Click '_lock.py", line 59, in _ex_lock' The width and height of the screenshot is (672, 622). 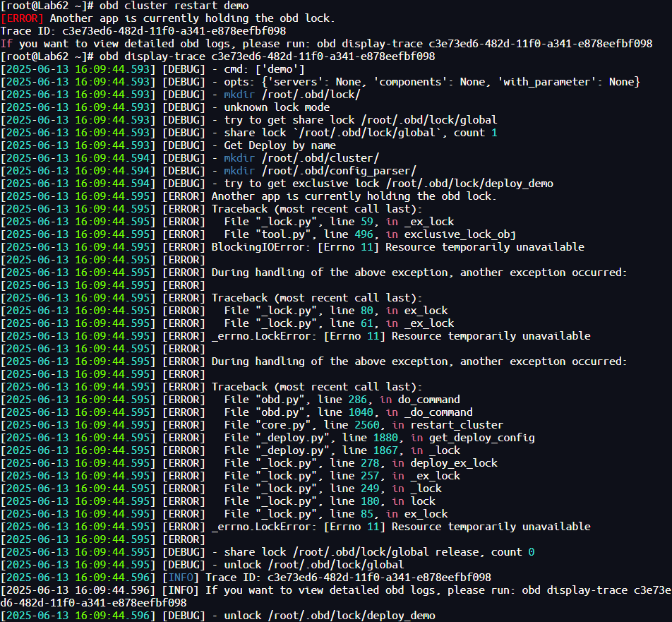339,222
